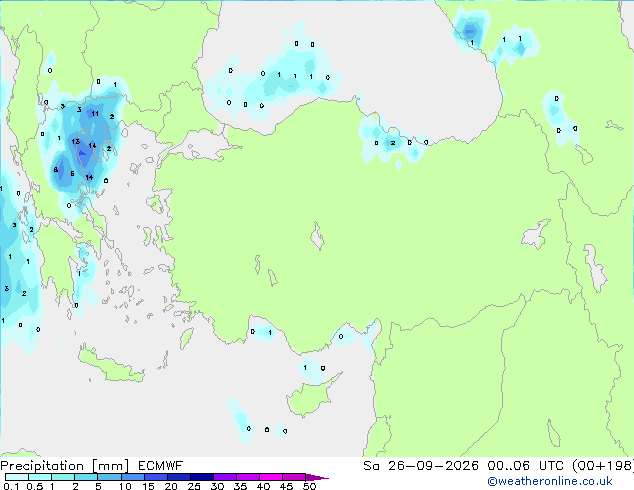Screen dimensions: 634x490
Task: Select the 30 mm purple legend swatch
Action: [x=225, y=477]
